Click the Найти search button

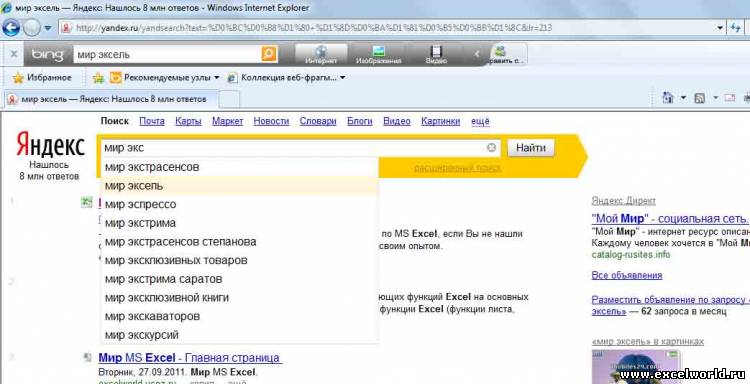[x=530, y=148]
